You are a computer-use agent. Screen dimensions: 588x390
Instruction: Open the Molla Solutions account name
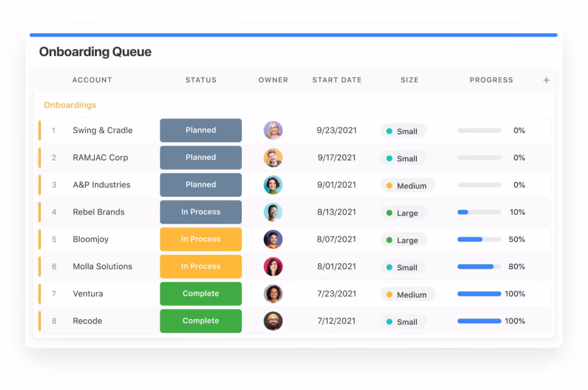102,267
